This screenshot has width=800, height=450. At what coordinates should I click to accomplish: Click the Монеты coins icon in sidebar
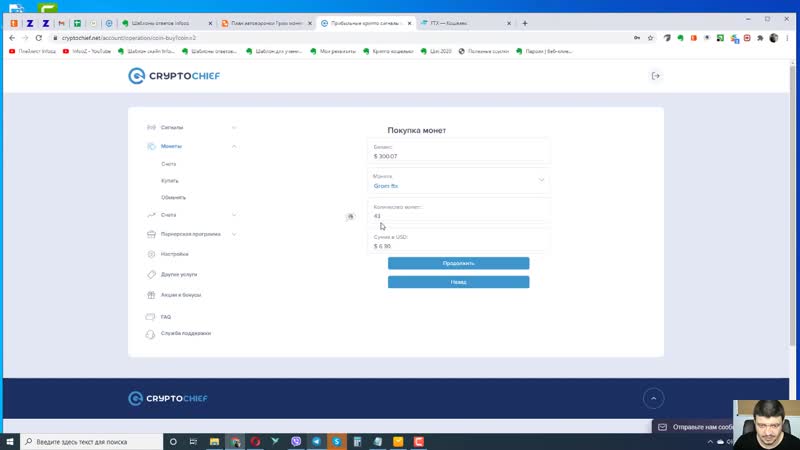(x=151, y=146)
